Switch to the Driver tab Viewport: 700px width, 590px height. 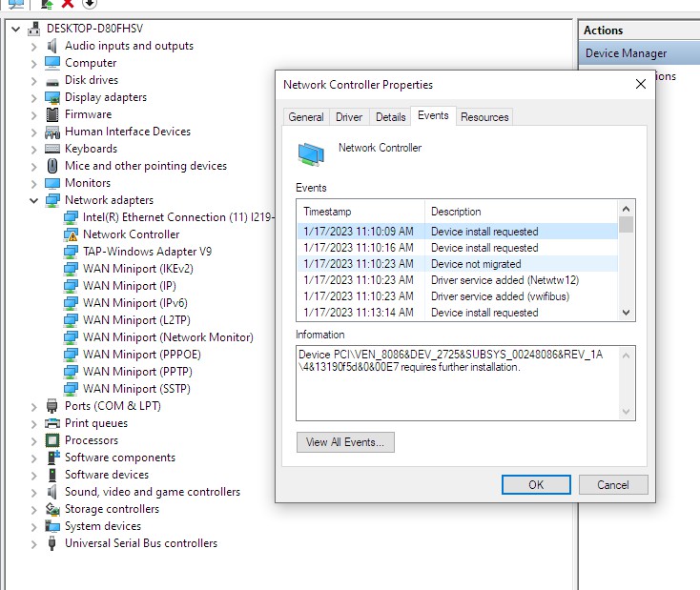pos(349,117)
